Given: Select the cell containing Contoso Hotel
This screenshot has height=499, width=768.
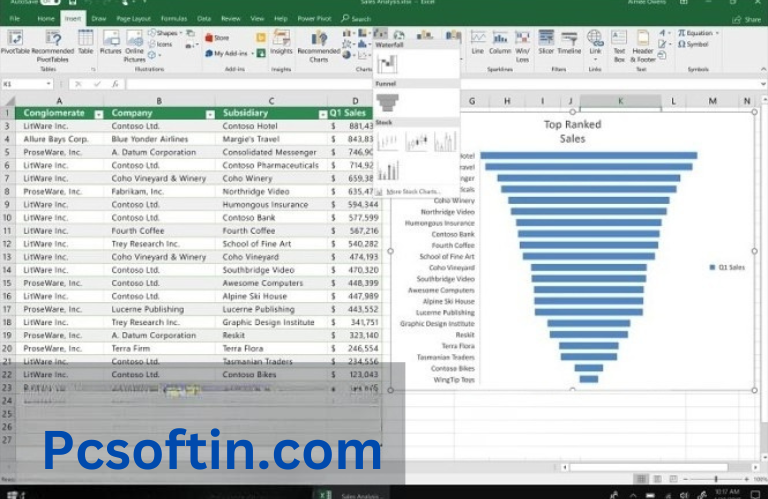Looking at the screenshot, I should (271, 126).
